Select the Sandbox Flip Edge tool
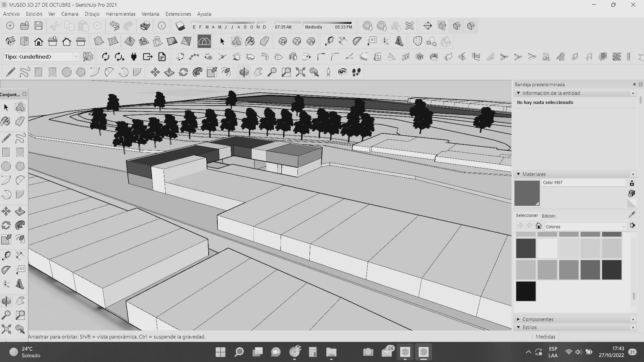The height and width of the screenshot is (362, 644). [x=186, y=41]
